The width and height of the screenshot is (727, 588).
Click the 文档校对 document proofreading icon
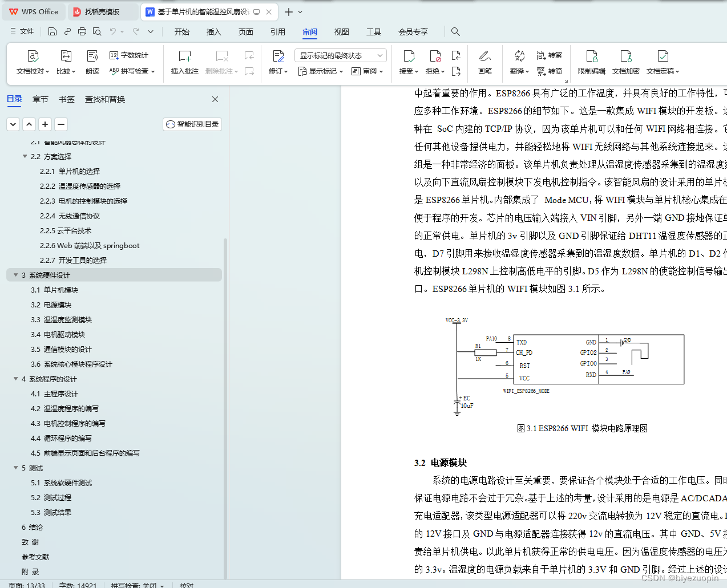(33, 56)
